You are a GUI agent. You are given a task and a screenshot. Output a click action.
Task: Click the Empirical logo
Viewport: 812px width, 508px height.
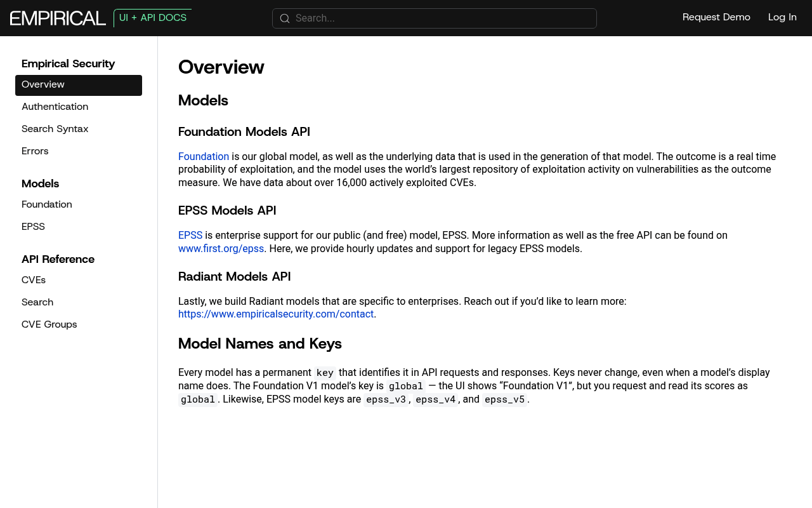58,18
